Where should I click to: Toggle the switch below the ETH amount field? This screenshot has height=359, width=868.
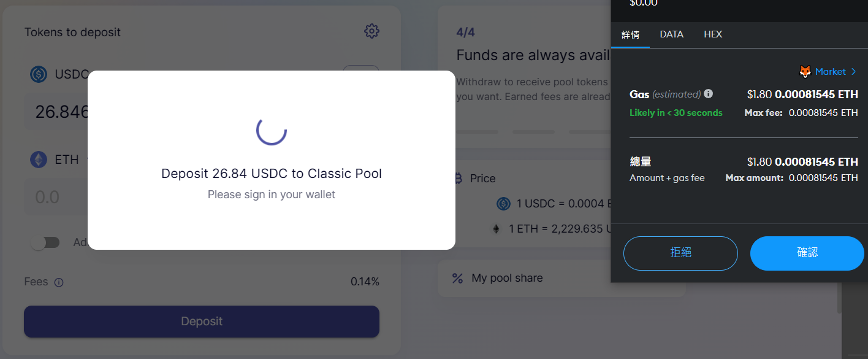pyautogui.click(x=46, y=242)
